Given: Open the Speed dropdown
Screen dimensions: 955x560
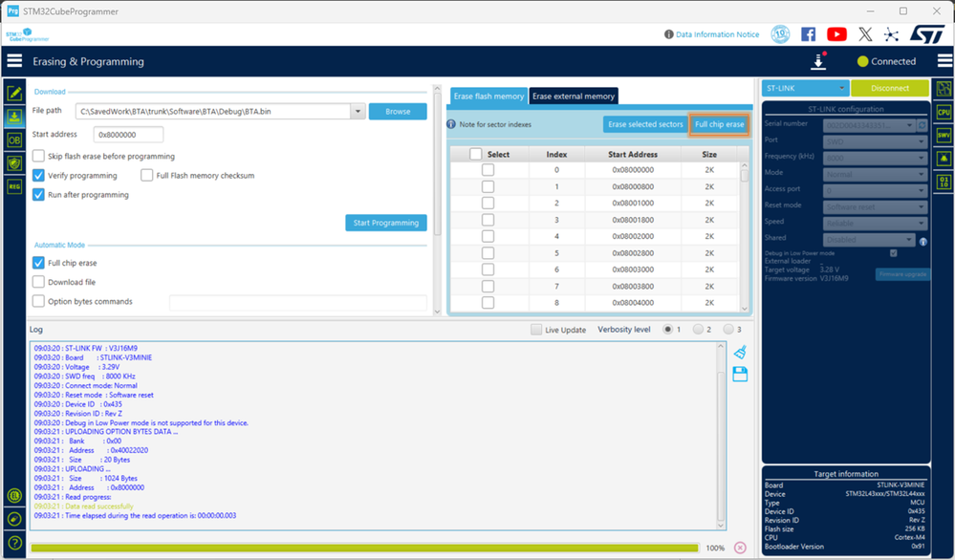Looking at the screenshot, I should 875,224.
